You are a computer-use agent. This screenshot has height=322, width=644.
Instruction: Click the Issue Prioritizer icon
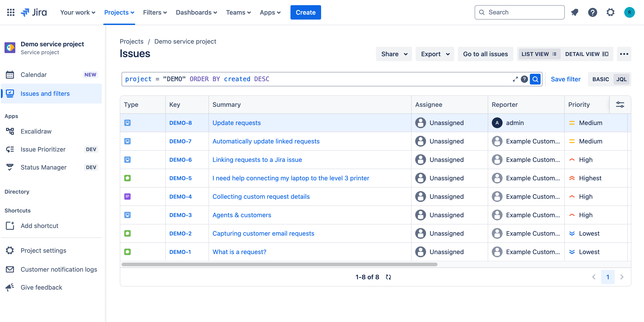pos(10,149)
